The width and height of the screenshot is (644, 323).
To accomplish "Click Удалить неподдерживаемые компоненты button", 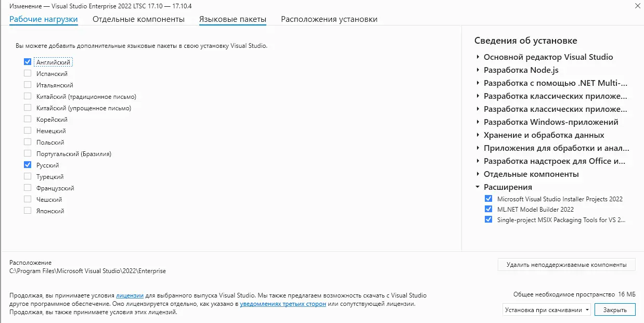I will [566, 265].
